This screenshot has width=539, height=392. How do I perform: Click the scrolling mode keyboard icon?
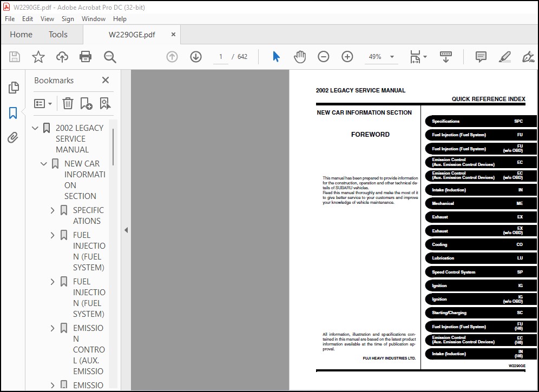point(446,57)
